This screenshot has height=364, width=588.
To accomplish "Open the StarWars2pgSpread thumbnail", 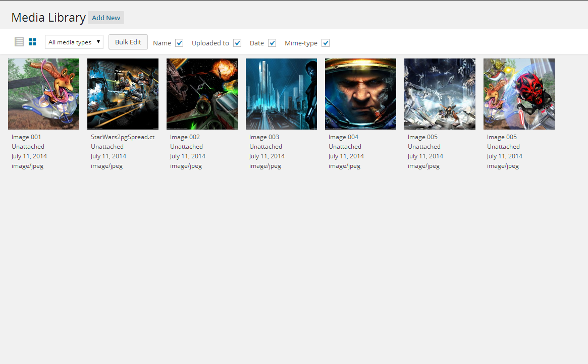I will tap(123, 94).
